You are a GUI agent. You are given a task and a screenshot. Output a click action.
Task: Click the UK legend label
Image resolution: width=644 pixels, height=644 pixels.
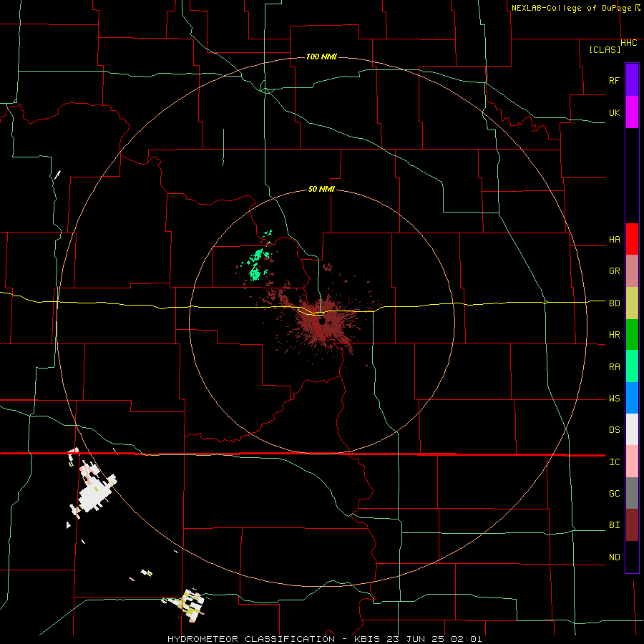[614, 113]
